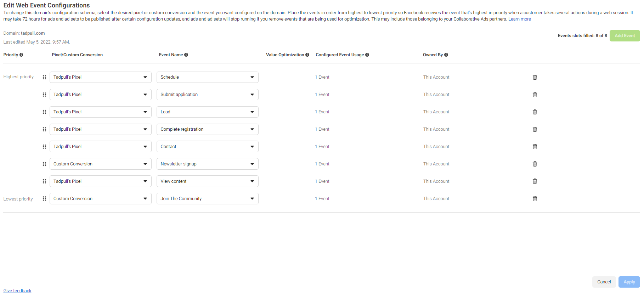
Task: Open Custom Conversion dropdown in Newsletter signup row
Action: [x=101, y=164]
